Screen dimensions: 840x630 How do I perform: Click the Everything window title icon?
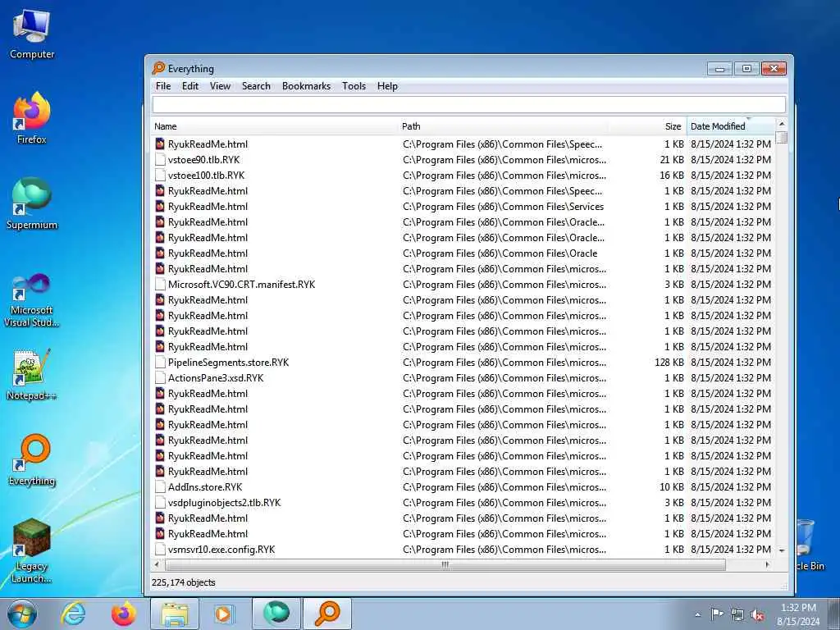point(158,68)
